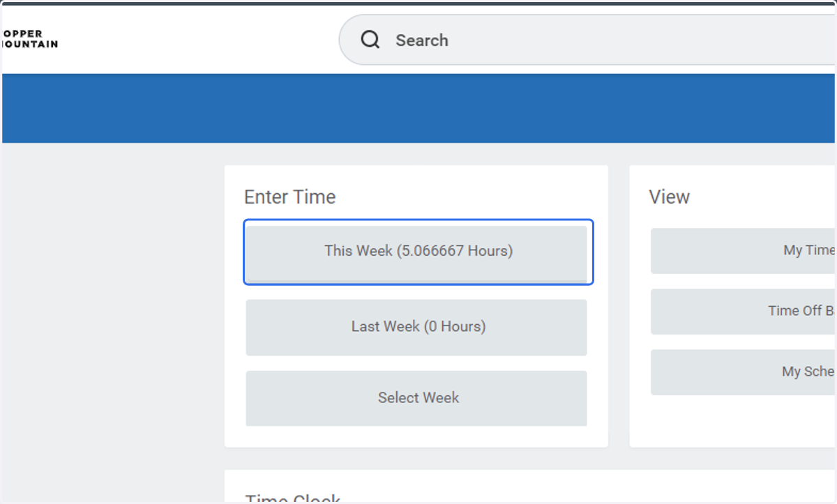Open This Week (5.066667 Hours) timesheet
The height and width of the screenshot is (504, 837).
click(x=416, y=252)
